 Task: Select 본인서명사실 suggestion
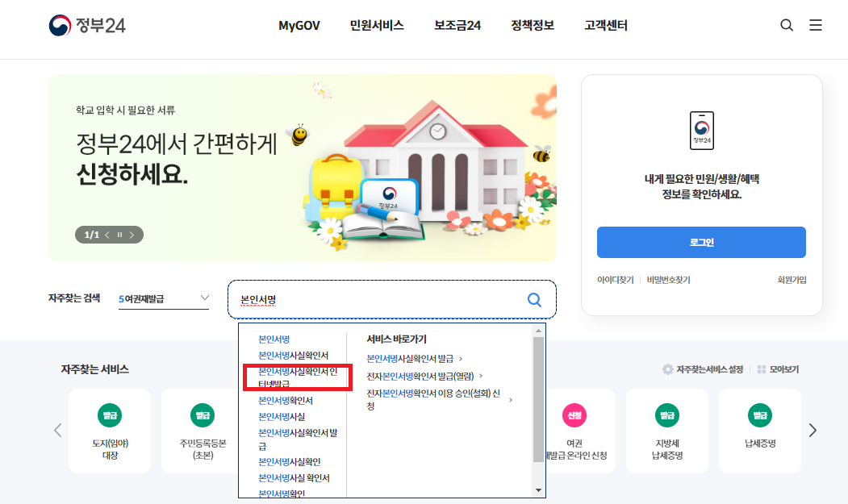point(282,417)
